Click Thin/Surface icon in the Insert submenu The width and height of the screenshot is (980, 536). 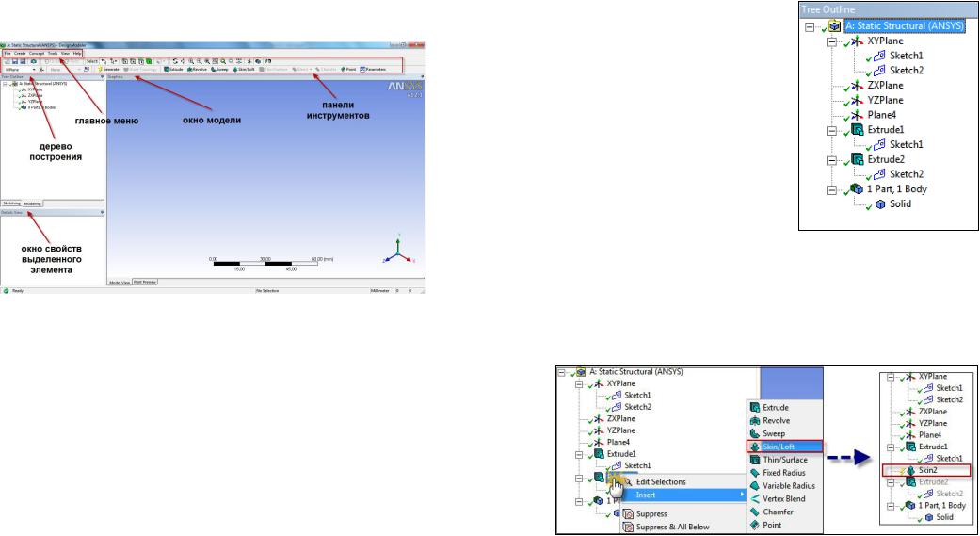pyautogui.click(x=754, y=460)
